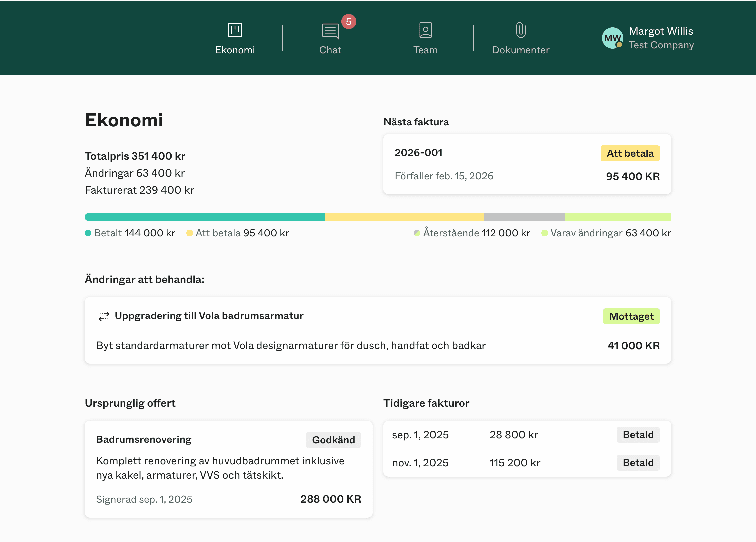The image size is (756, 542).
Task: Click the Betald badge for nov. 1 invoice
Action: point(638,463)
